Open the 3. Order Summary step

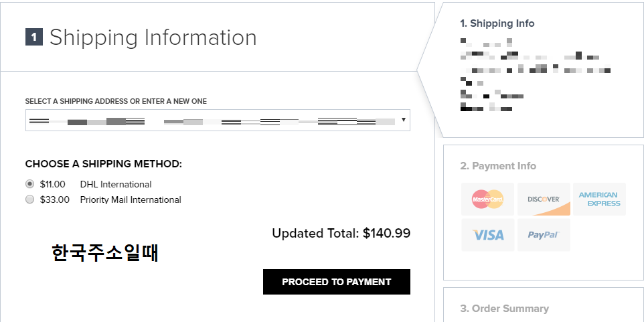click(x=504, y=309)
